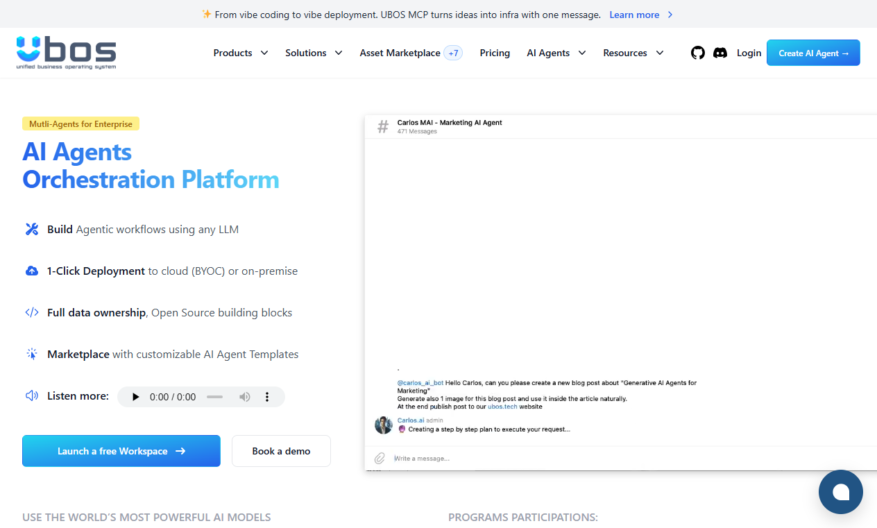This screenshot has height=528, width=877.
Task: Open the UBOS GitHub icon link
Action: [x=697, y=53]
